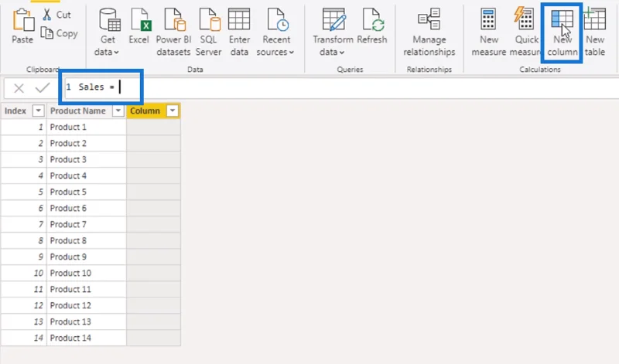This screenshot has width=619, height=364.
Task: Expand Recent sources dropdown
Action: click(292, 52)
